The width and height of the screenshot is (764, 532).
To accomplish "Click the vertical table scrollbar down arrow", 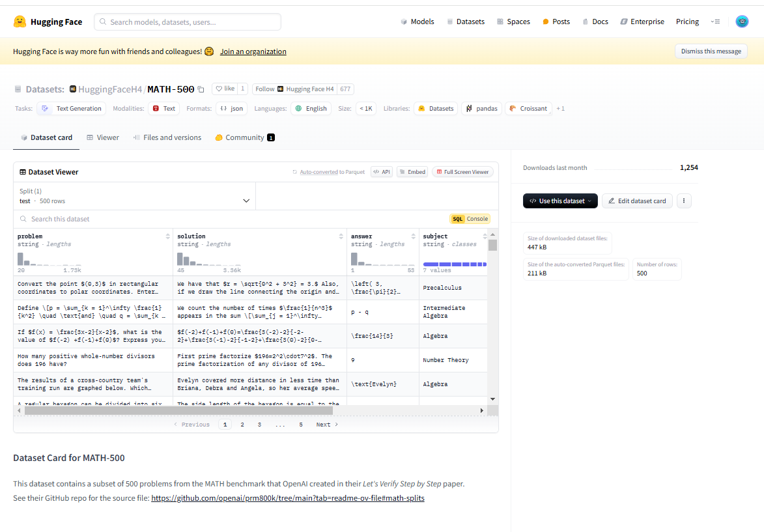I will point(492,399).
